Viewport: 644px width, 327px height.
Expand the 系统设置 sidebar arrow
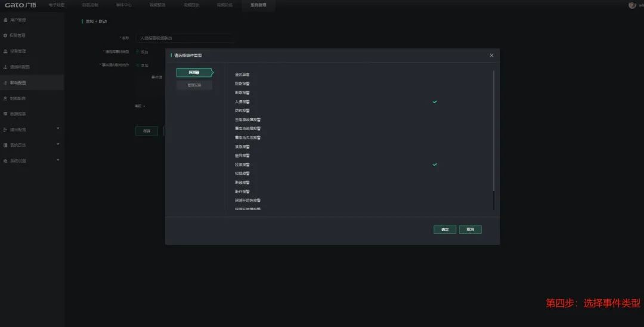point(58,159)
